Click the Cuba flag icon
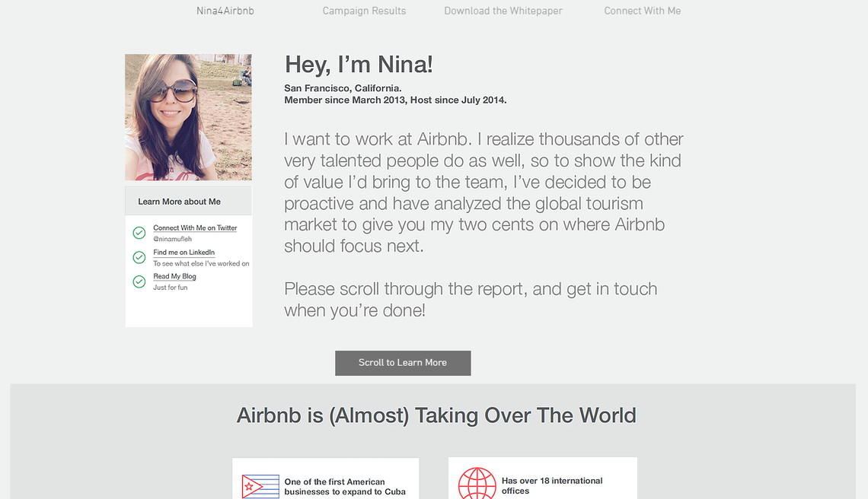Image resolution: width=868 pixels, height=499 pixels. [260, 487]
